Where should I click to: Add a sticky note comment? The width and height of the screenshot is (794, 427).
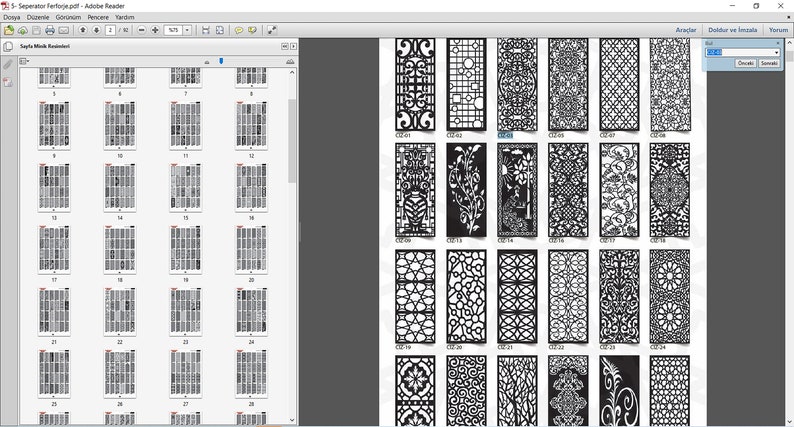(239, 30)
